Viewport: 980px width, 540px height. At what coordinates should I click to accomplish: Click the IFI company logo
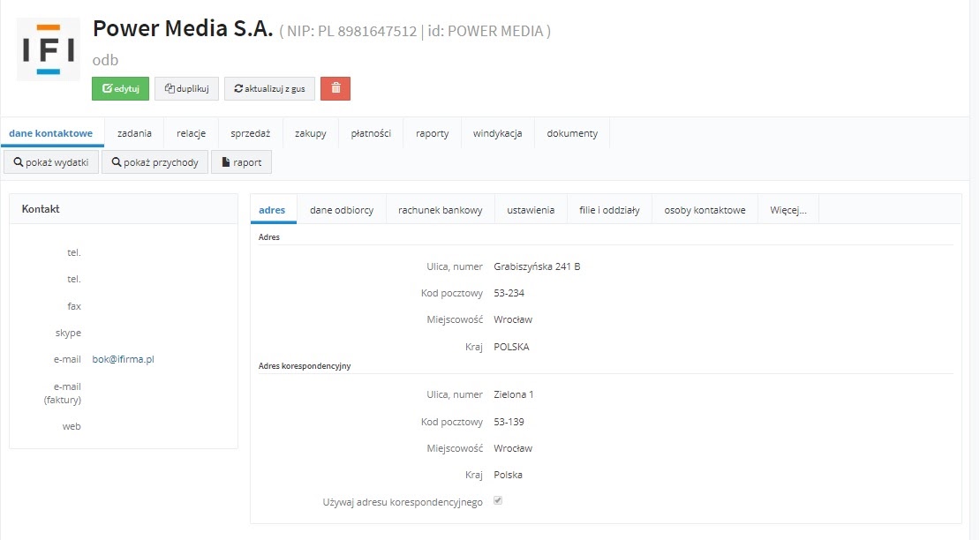pos(49,49)
